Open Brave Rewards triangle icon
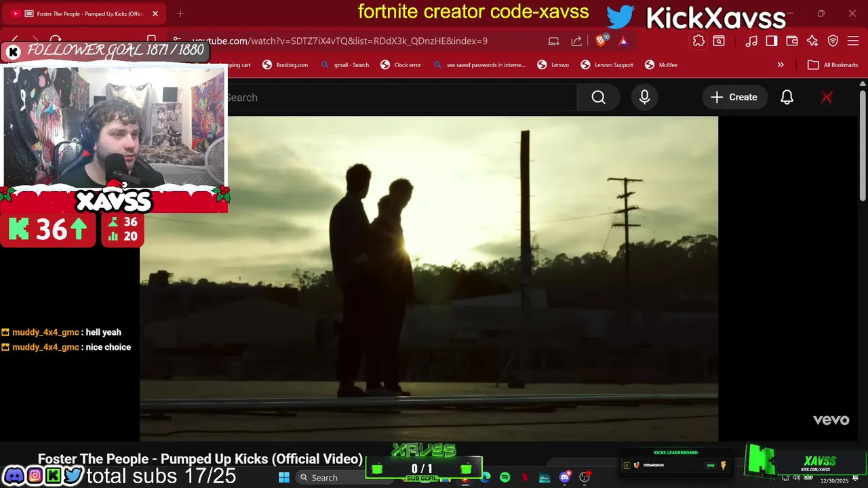 (x=623, y=41)
